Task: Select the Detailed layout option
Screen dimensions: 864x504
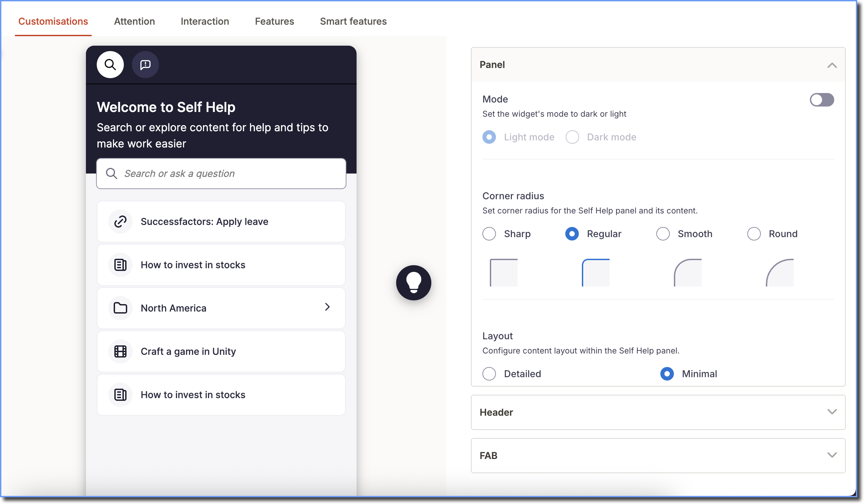Action: pos(489,374)
